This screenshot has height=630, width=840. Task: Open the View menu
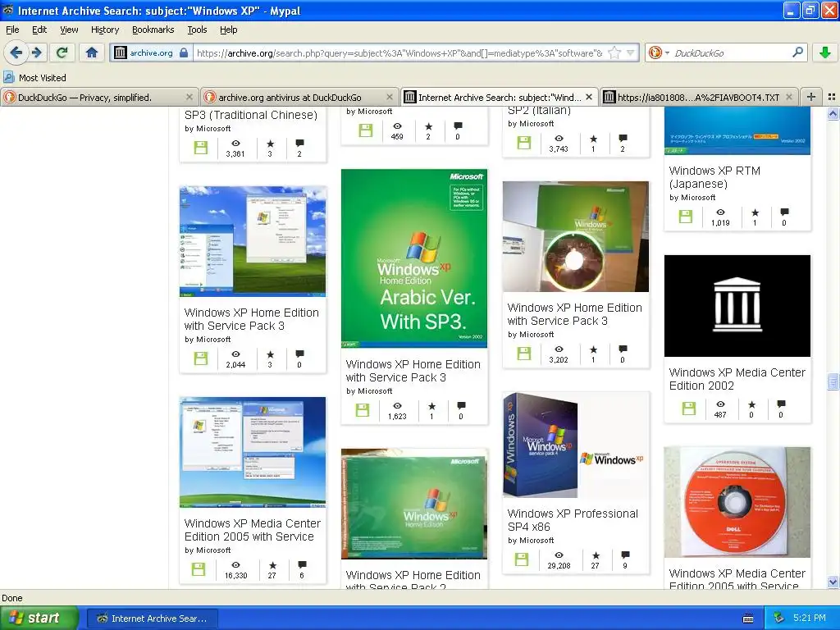69,30
